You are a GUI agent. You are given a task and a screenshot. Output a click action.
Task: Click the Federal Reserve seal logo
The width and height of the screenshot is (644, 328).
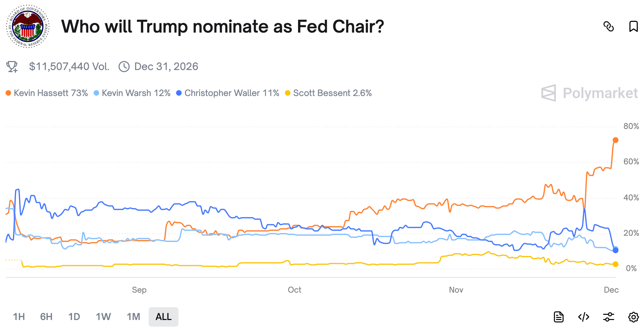28,26
